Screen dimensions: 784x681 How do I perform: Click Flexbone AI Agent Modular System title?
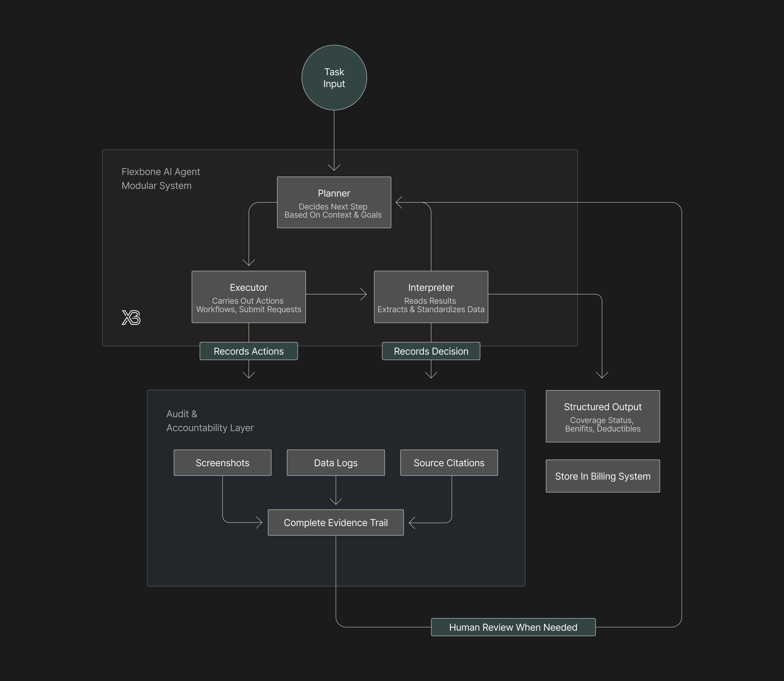[160, 179]
